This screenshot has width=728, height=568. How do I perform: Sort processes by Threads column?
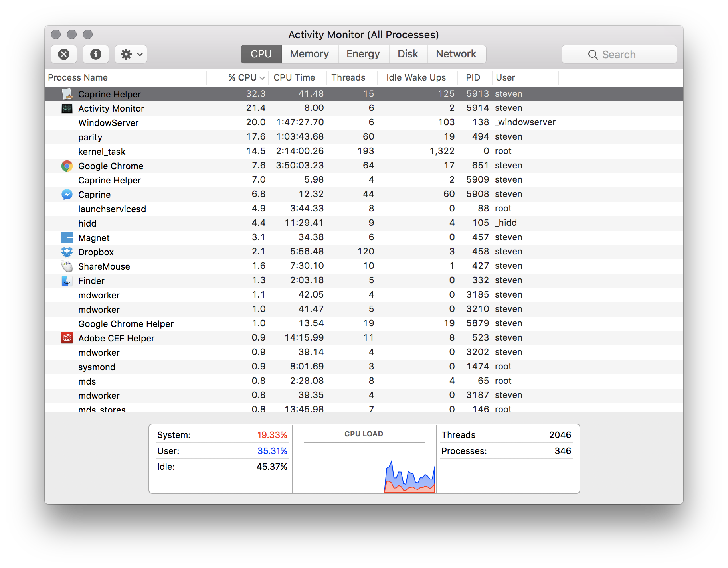click(x=348, y=77)
